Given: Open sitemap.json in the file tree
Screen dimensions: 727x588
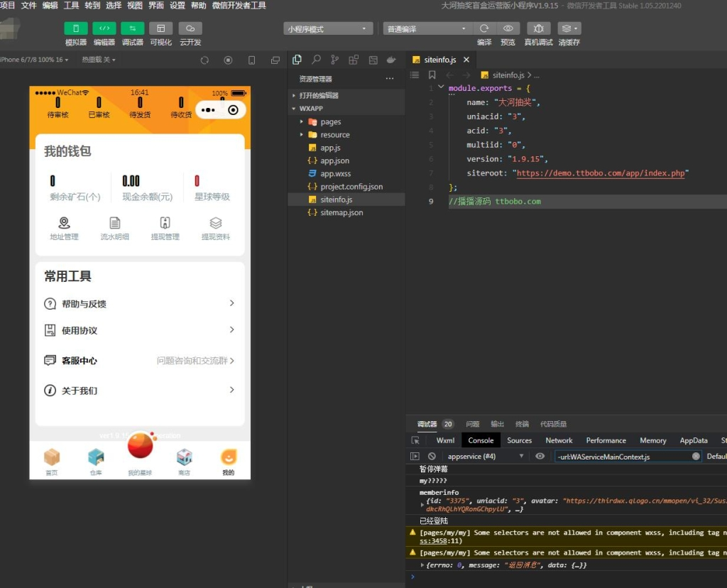Looking at the screenshot, I should (346, 213).
